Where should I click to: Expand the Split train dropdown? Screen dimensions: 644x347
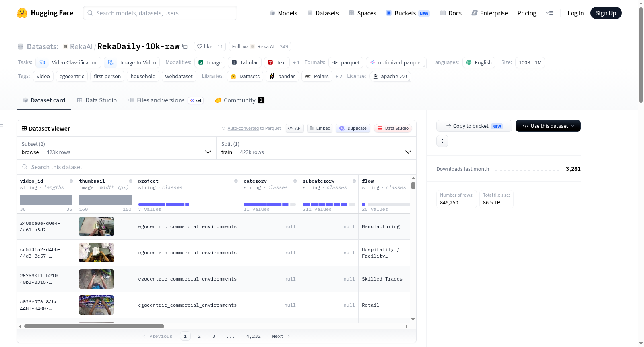click(x=316, y=148)
